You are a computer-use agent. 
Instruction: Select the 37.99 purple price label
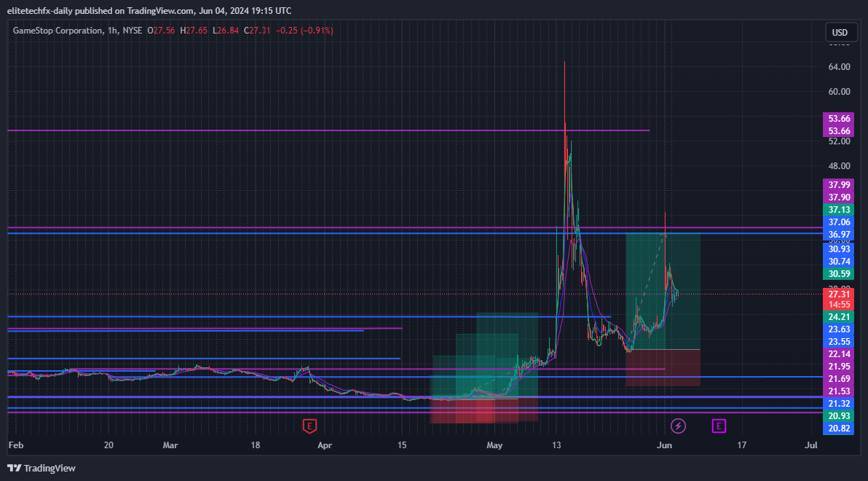(839, 185)
